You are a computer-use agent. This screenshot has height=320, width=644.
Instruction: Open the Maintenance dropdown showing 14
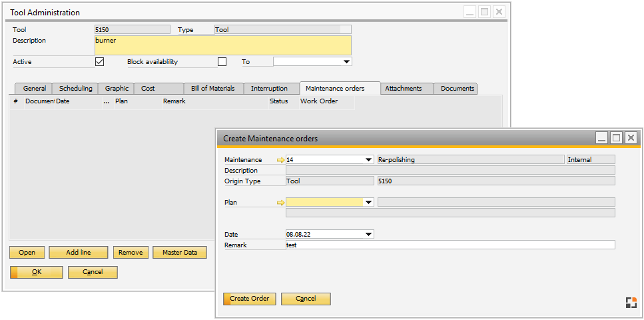click(369, 160)
